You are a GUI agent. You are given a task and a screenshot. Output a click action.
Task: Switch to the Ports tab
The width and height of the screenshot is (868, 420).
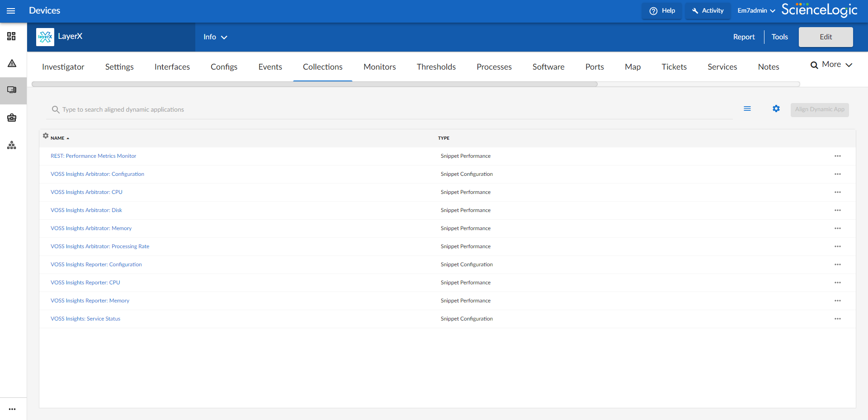click(594, 67)
